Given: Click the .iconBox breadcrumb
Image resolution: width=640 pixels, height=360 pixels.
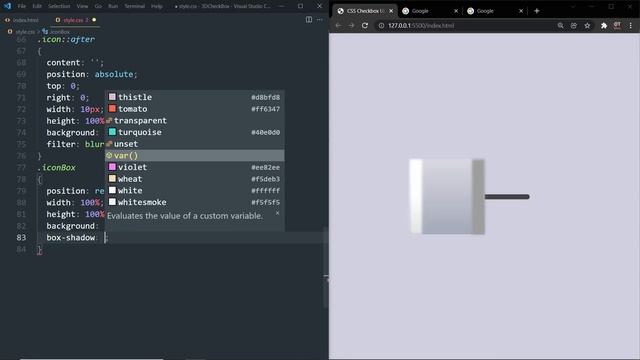Looking at the screenshot, I should click(60, 31).
